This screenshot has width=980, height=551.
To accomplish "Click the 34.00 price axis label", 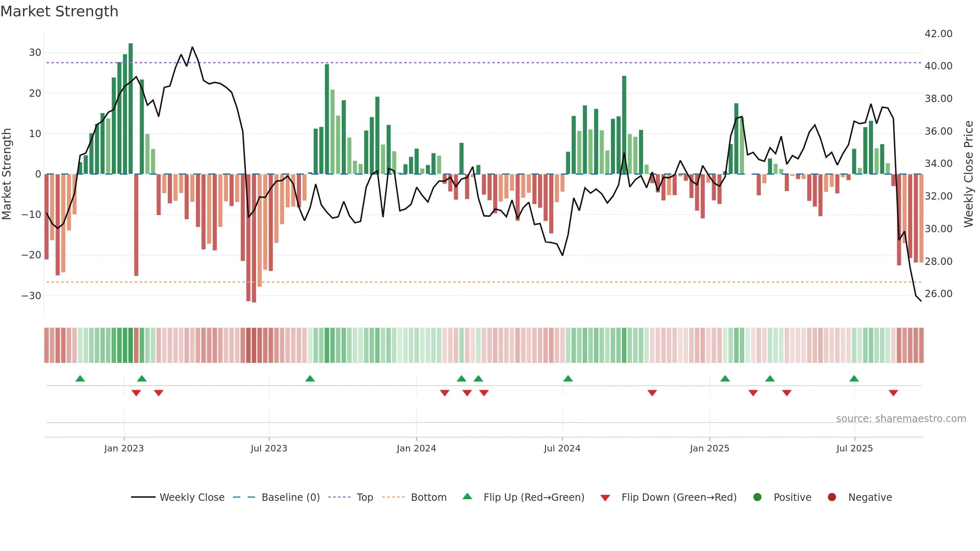I will (938, 163).
